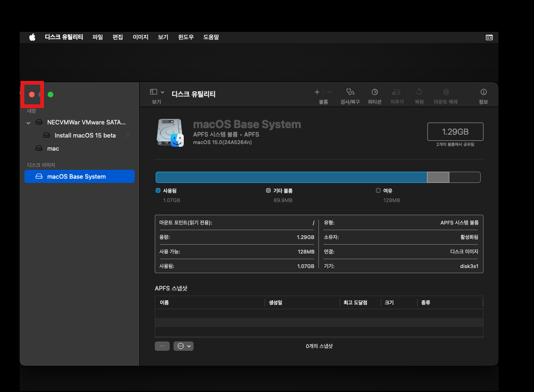Select macOS Base System disk image
This screenshot has height=392, width=534.
pyautogui.click(x=79, y=176)
